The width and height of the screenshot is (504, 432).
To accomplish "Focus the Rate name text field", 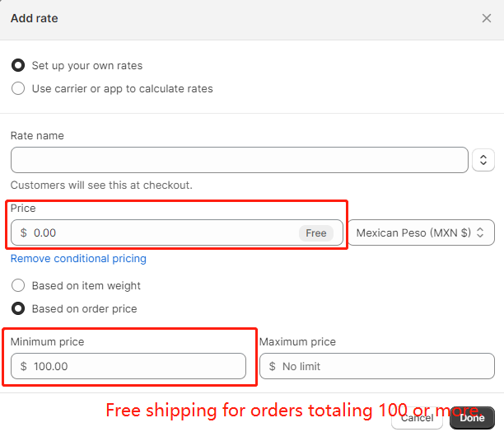I will [240, 160].
